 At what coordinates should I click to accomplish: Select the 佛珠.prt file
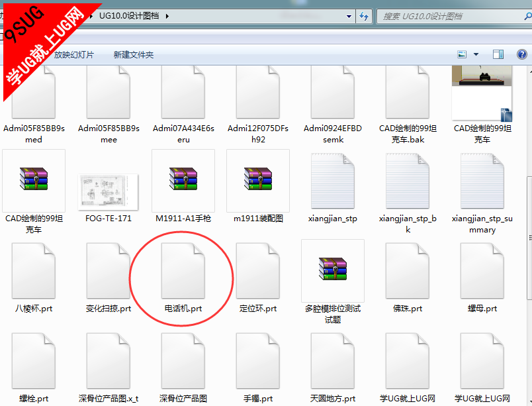(x=408, y=271)
